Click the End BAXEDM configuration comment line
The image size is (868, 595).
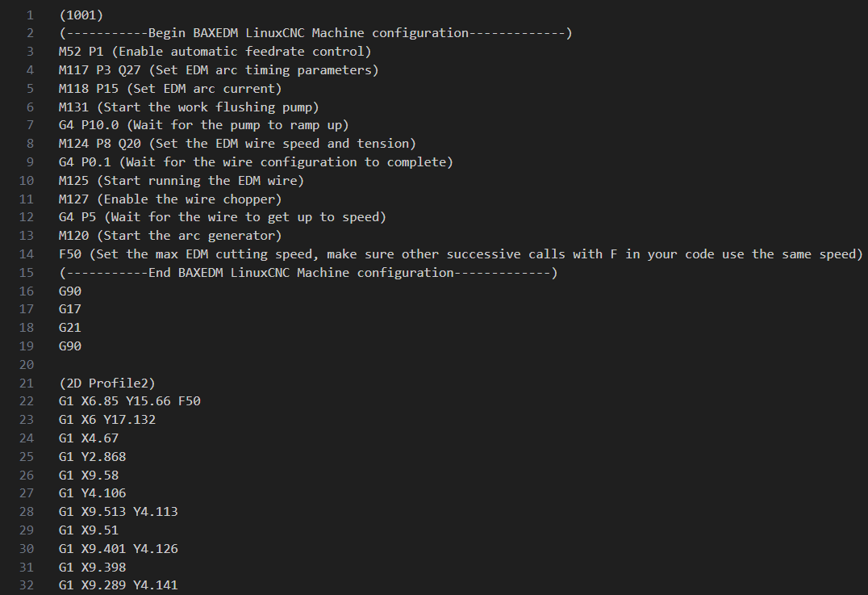click(307, 273)
